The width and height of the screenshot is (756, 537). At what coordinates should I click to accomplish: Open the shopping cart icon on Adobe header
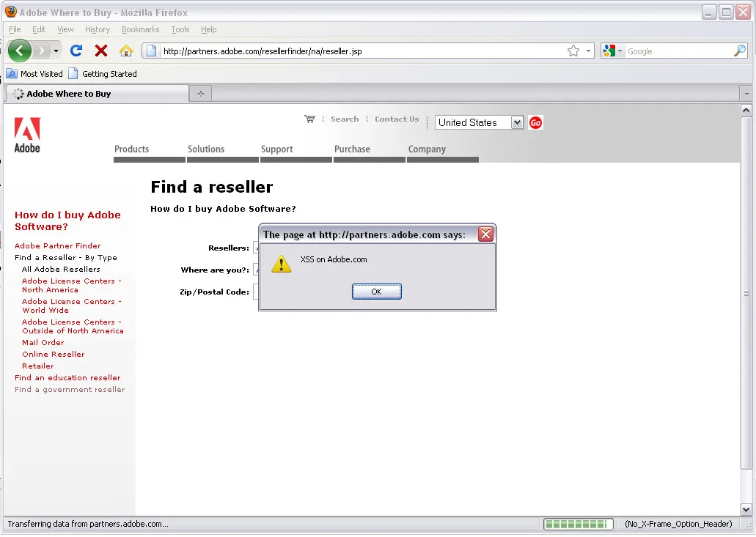pos(309,119)
